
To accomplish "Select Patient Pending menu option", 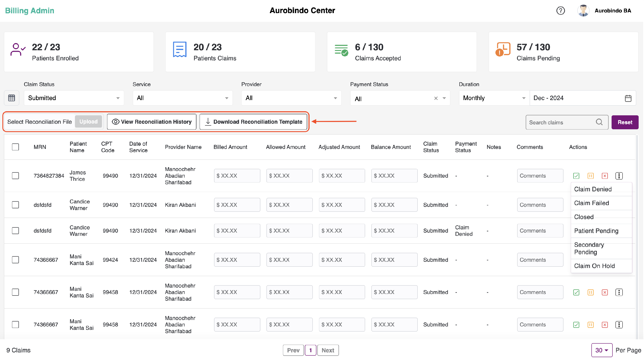I will coord(596,231).
